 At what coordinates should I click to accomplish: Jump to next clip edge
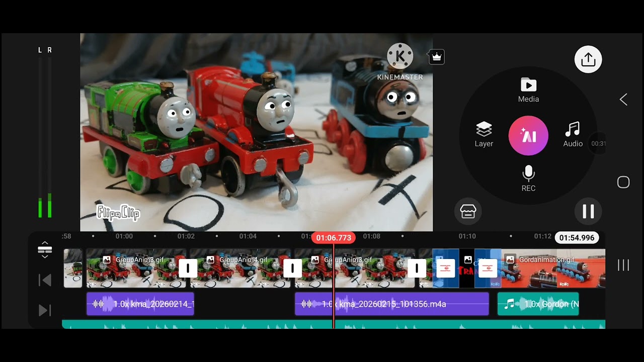45,311
